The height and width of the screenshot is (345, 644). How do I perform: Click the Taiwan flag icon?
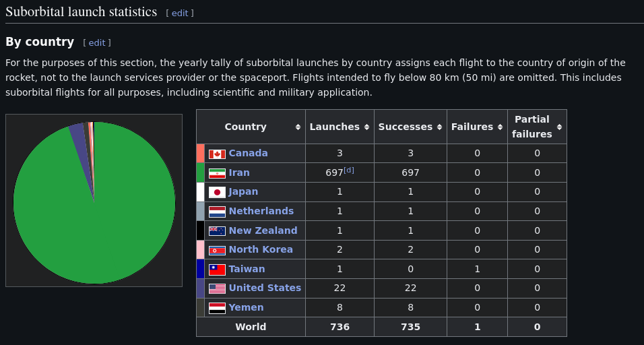click(x=217, y=270)
